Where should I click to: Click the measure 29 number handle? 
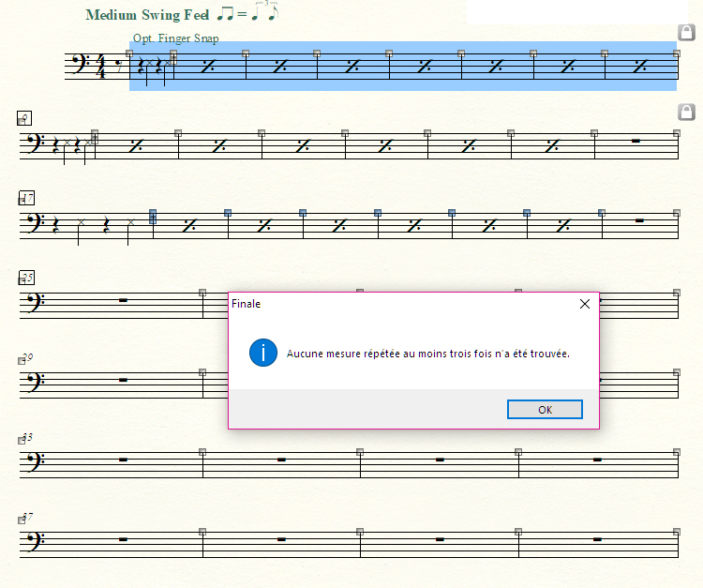[x=22, y=360]
